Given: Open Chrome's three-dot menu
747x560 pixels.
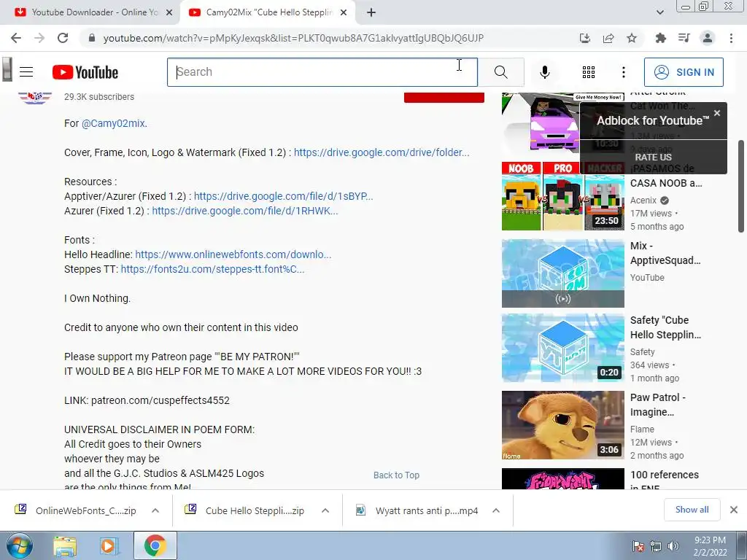Looking at the screenshot, I should pyautogui.click(x=731, y=38).
